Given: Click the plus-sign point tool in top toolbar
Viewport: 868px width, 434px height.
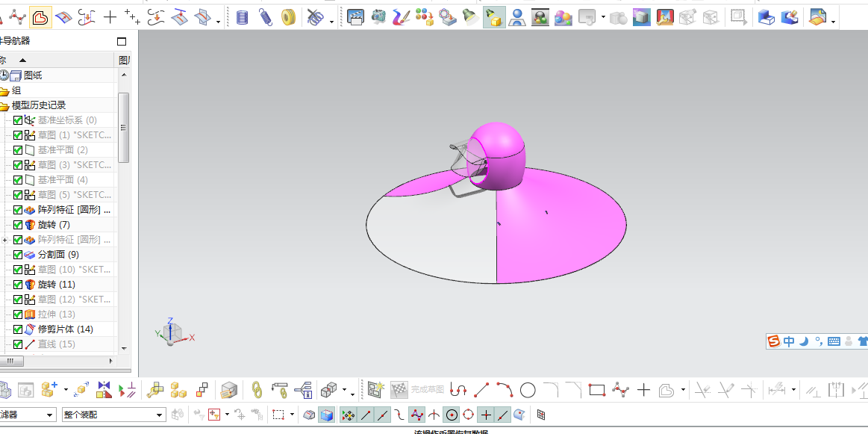Looking at the screenshot, I should tap(110, 18).
